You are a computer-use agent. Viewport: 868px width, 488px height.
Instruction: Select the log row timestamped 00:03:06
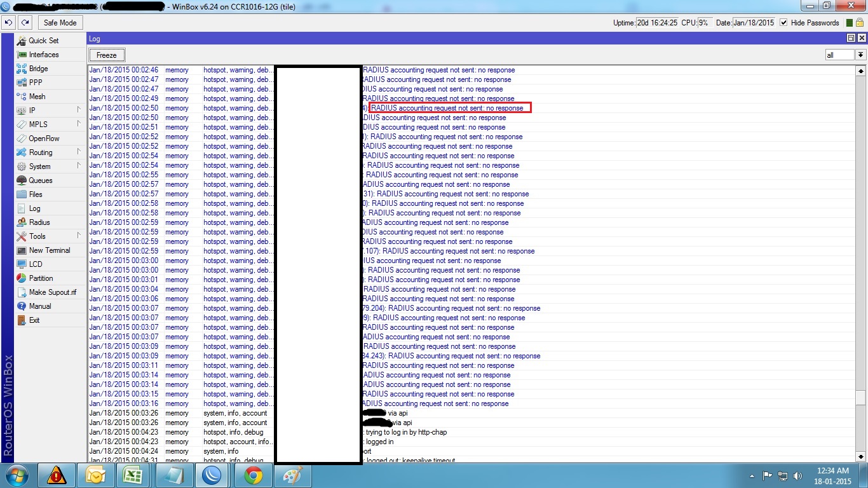[x=471, y=299]
